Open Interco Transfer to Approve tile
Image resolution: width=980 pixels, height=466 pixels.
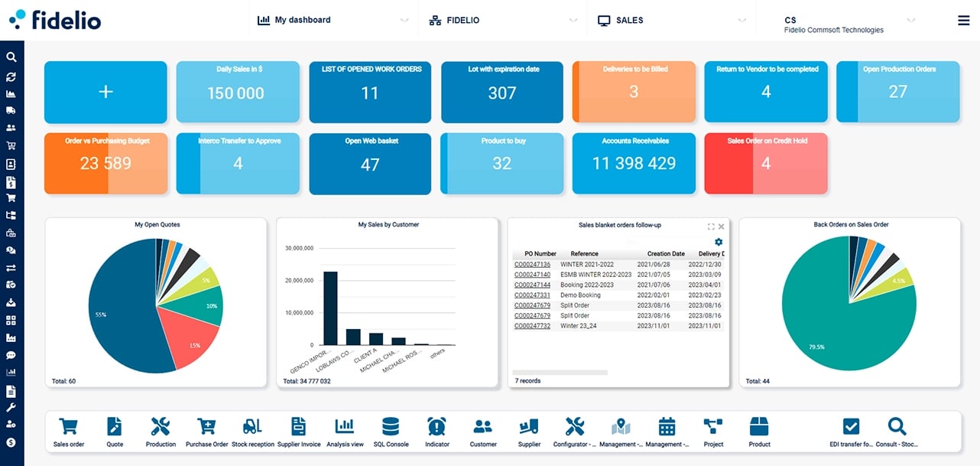(x=238, y=164)
